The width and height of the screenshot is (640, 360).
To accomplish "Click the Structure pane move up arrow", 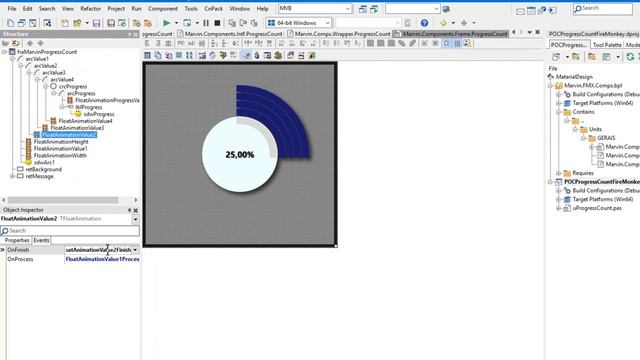I will pos(30,43).
